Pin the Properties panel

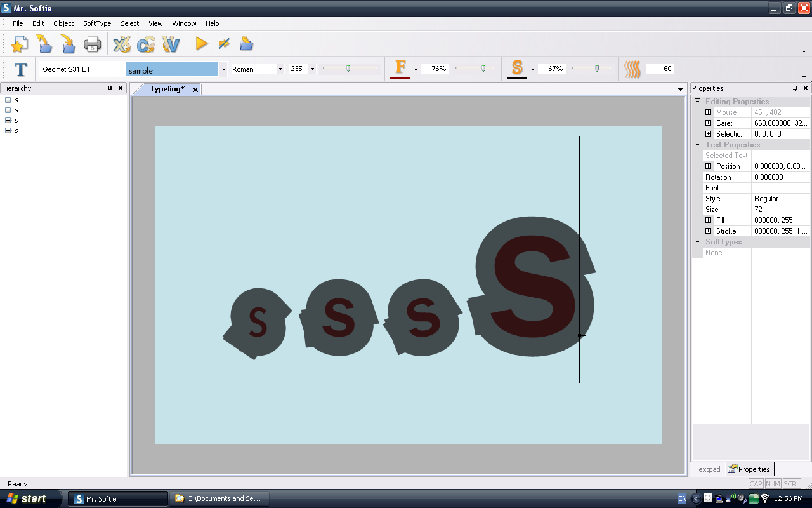[x=796, y=88]
